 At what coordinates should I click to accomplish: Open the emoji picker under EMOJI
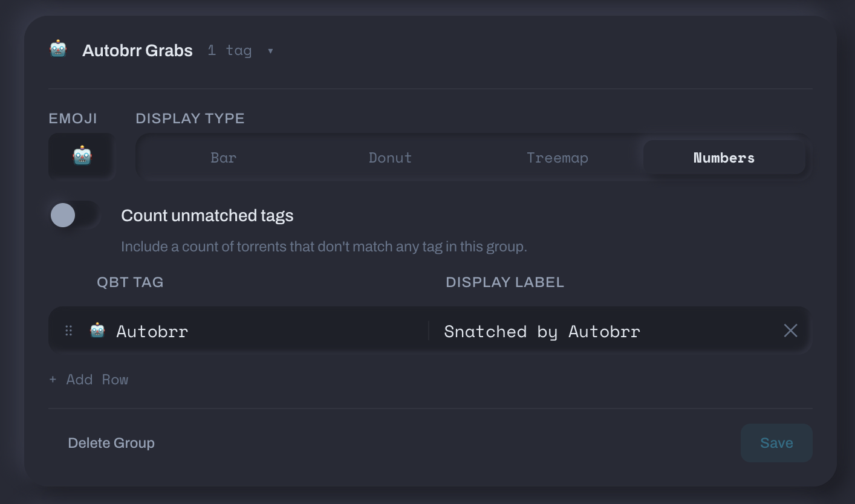(x=80, y=155)
